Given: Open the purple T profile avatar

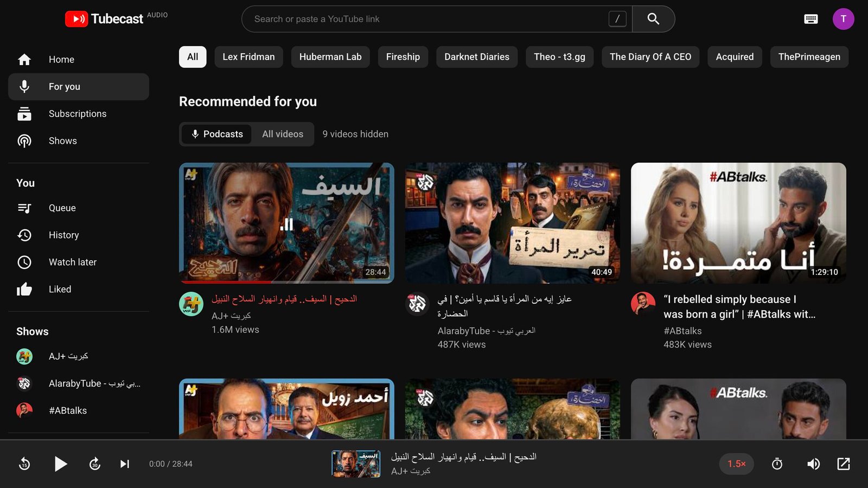Looking at the screenshot, I should coord(843,19).
